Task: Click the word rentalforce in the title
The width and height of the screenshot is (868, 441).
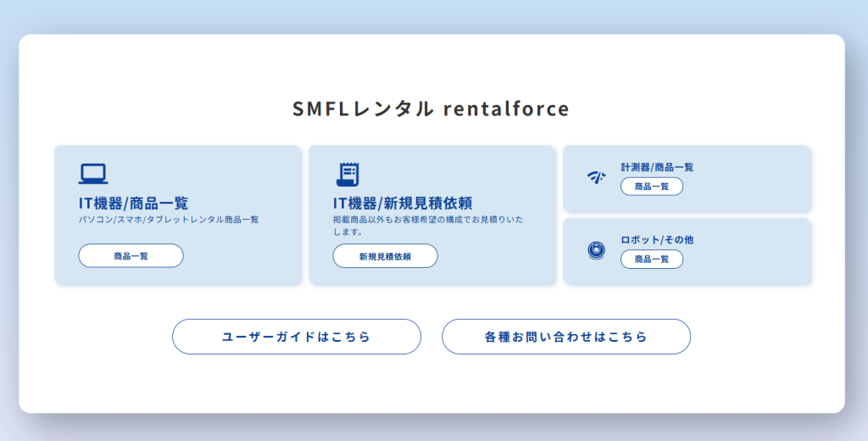Action: pos(506,109)
